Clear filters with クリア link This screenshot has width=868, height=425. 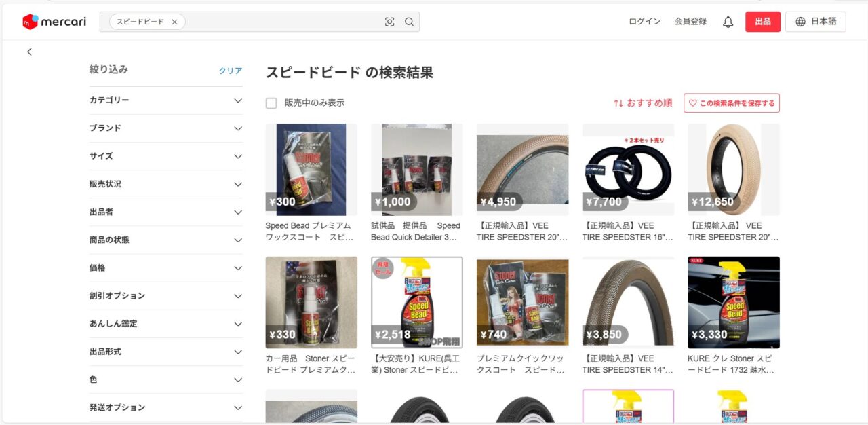pos(231,71)
